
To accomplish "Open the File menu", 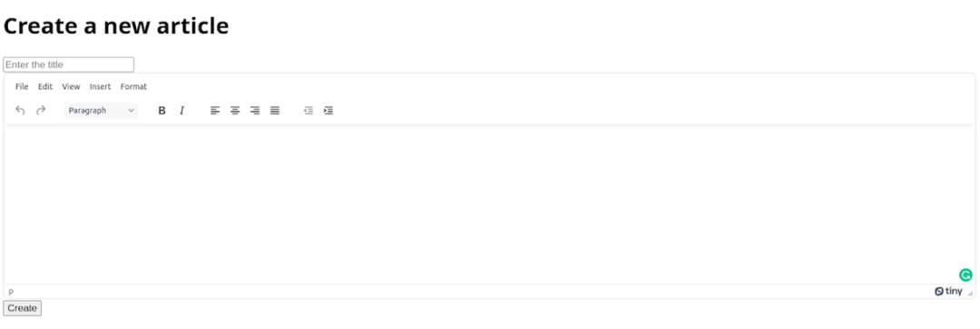I will coord(22,87).
